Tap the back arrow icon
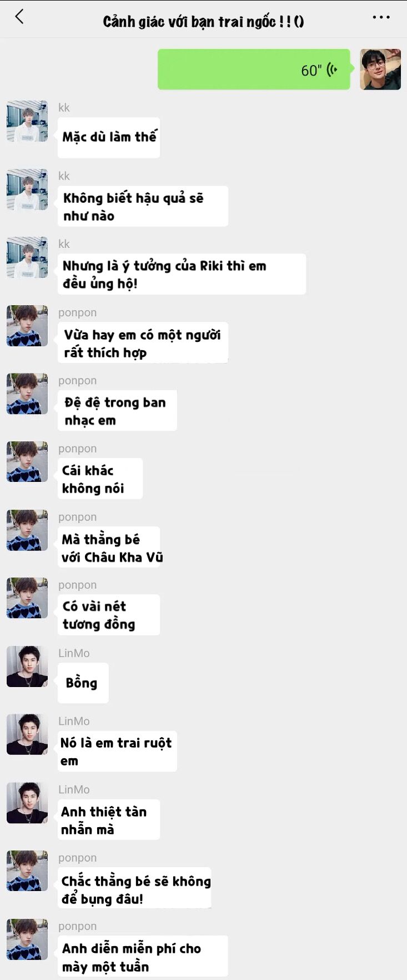The width and height of the screenshot is (407, 980). tap(19, 17)
